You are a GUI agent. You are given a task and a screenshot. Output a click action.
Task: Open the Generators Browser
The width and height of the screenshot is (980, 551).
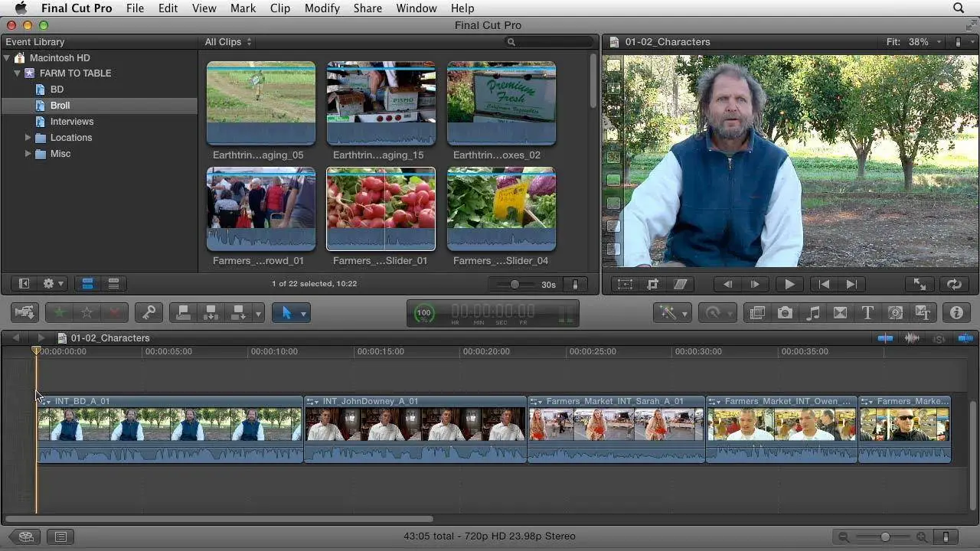coord(895,313)
